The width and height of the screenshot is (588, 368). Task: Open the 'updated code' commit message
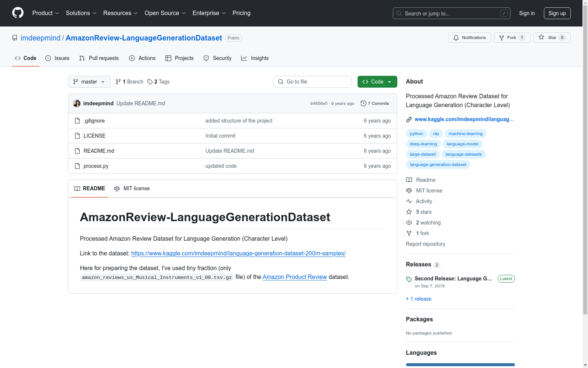pos(221,166)
